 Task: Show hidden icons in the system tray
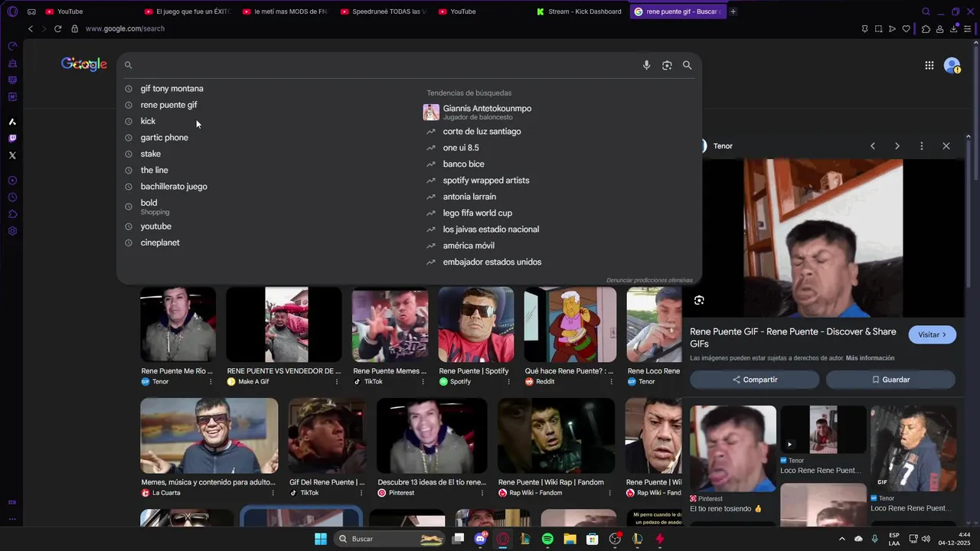coord(841,539)
